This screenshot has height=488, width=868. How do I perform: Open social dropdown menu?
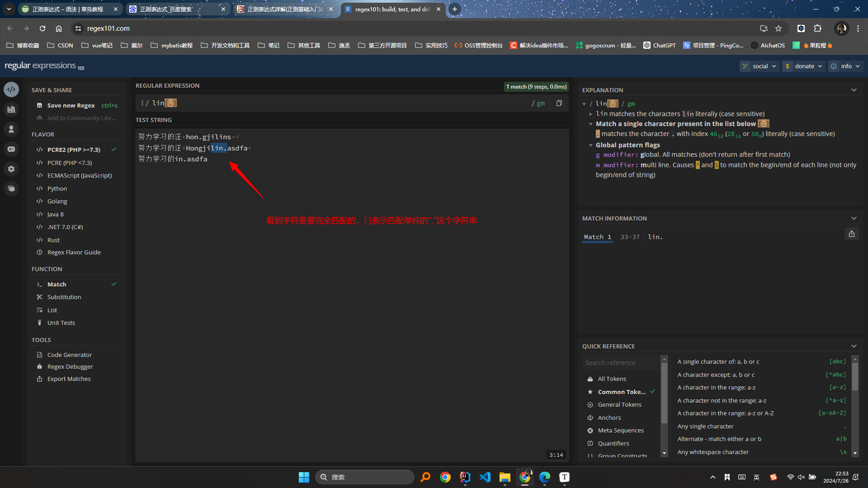tap(759, 66)
